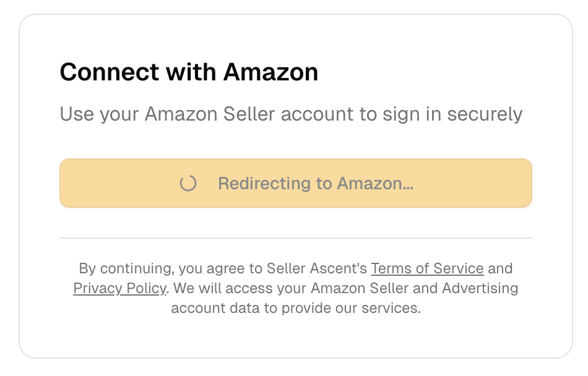This screenshot has width=588, height=376.
Task: Click the sign in securely subtitle text
Action: click(291, 114)
